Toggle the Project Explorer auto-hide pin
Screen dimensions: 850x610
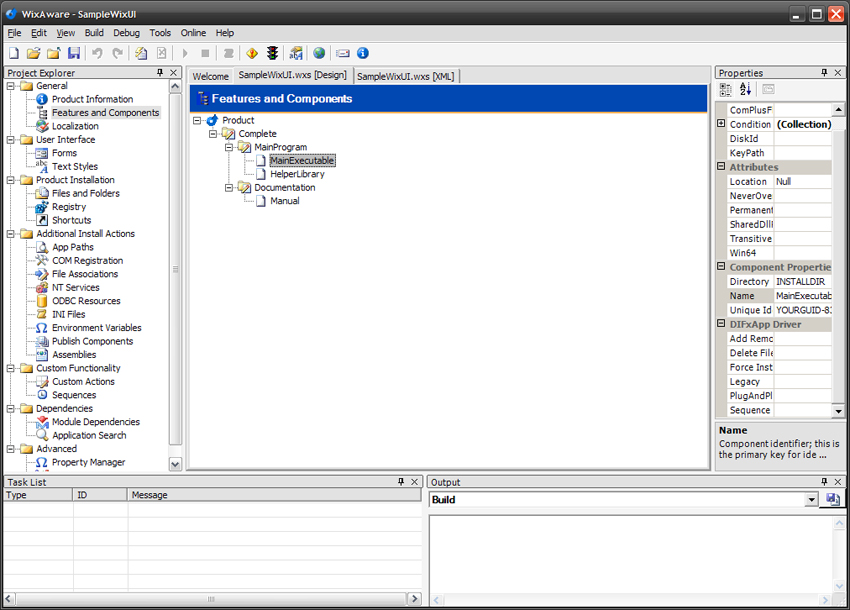coord(160,73)
